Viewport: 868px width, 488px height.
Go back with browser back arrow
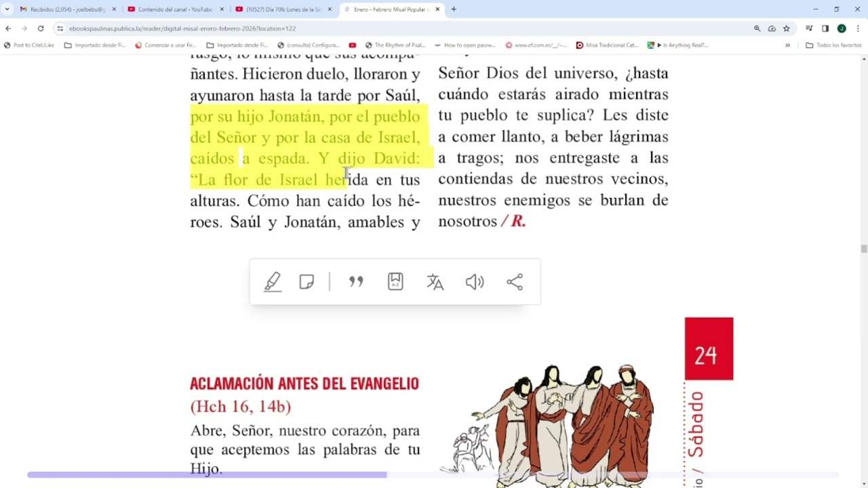[x=8, y=28]
